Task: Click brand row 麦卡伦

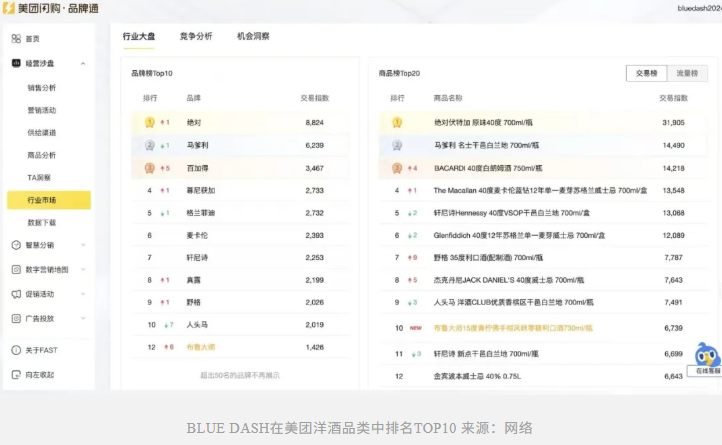Action: point(240,235)
